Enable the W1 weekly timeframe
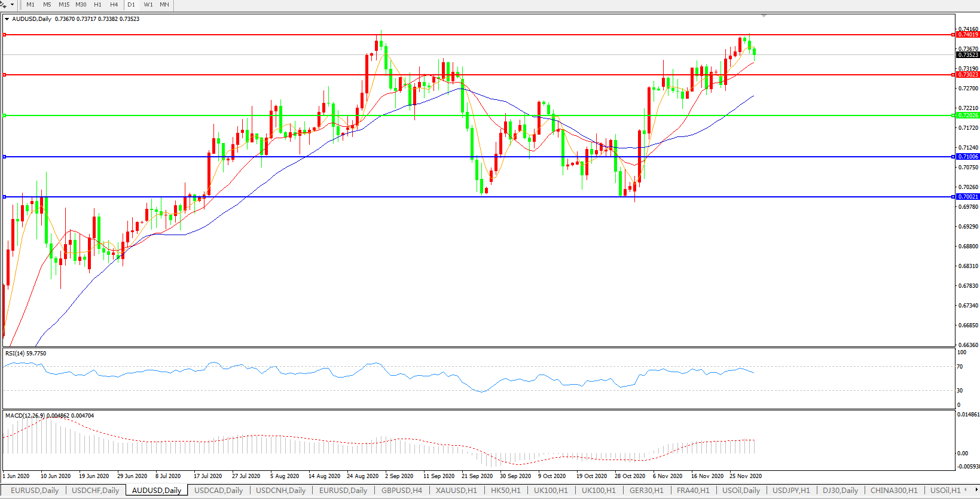This screenshot has height=499, width=980. [x=148, y=5]
